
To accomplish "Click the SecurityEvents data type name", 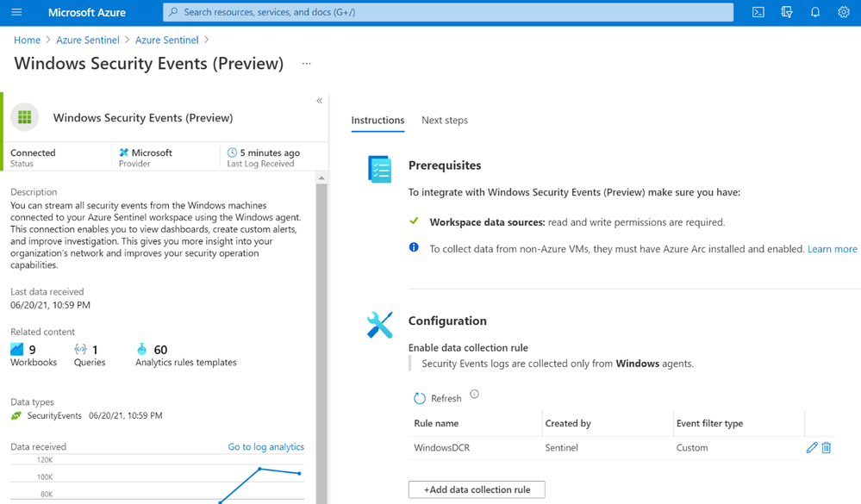I will [x=54, y=415].
